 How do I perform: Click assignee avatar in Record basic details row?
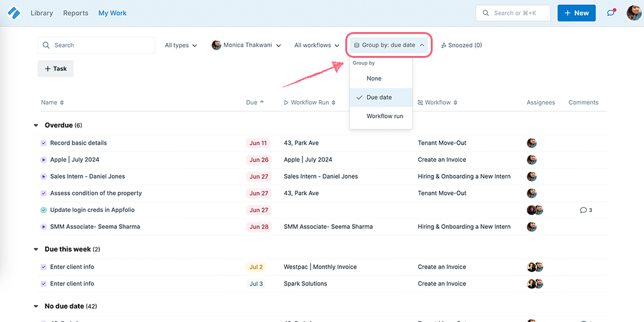pos(532,143)
